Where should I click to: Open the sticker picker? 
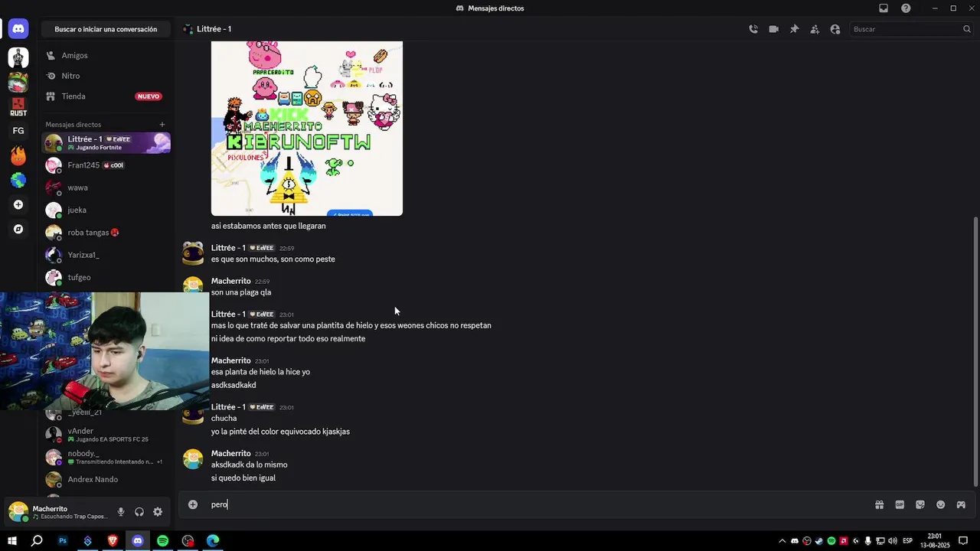click(x=920, y=504)
